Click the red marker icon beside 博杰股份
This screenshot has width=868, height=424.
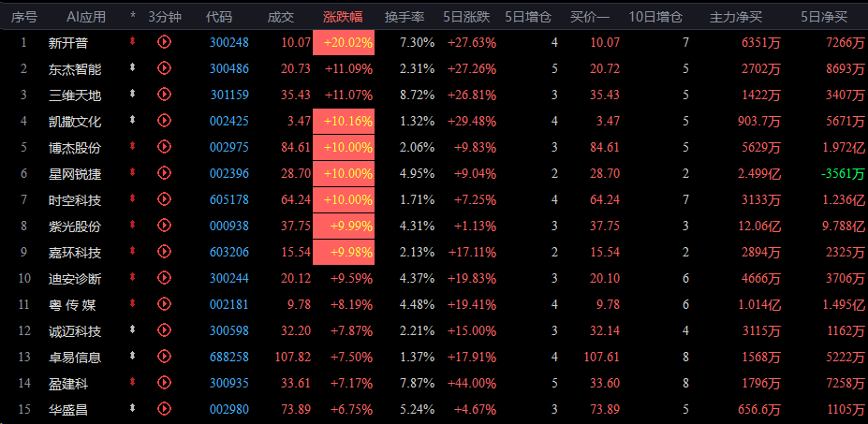pos(132,146)
